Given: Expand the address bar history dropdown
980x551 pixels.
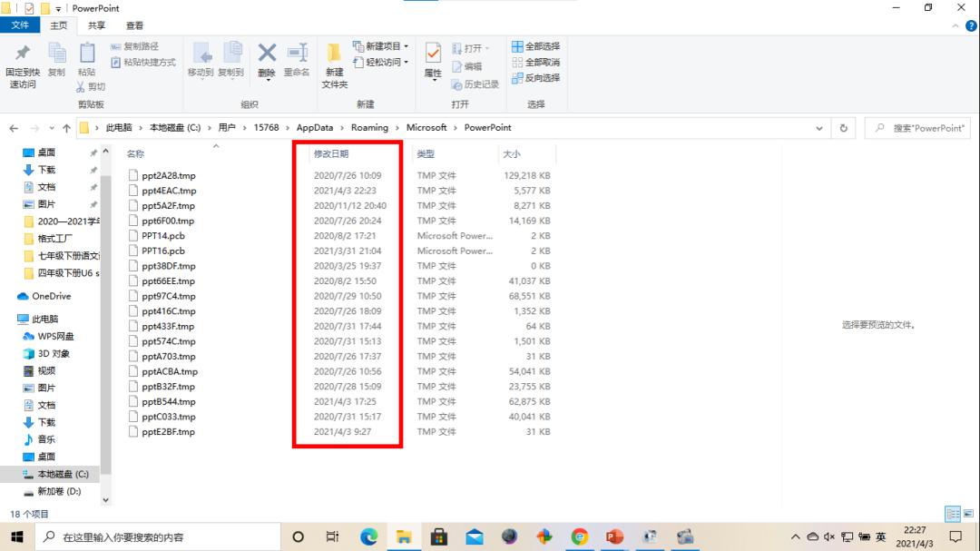Looking at the screenshot, I should coord(818,128).
